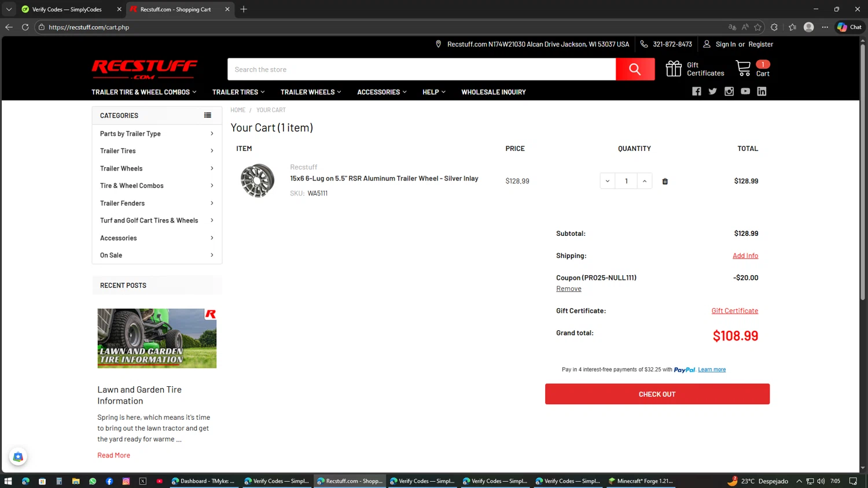Viewport: 868px width, 488px height.
Task: Visit Recstuff Instagram page icon
Action: [729, 91]
